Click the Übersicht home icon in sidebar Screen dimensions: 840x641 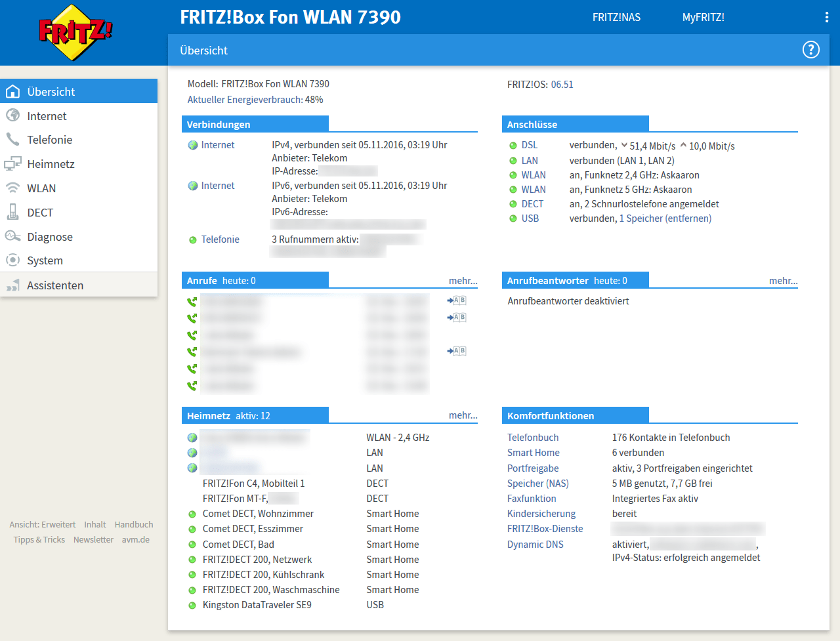point(12,92)
